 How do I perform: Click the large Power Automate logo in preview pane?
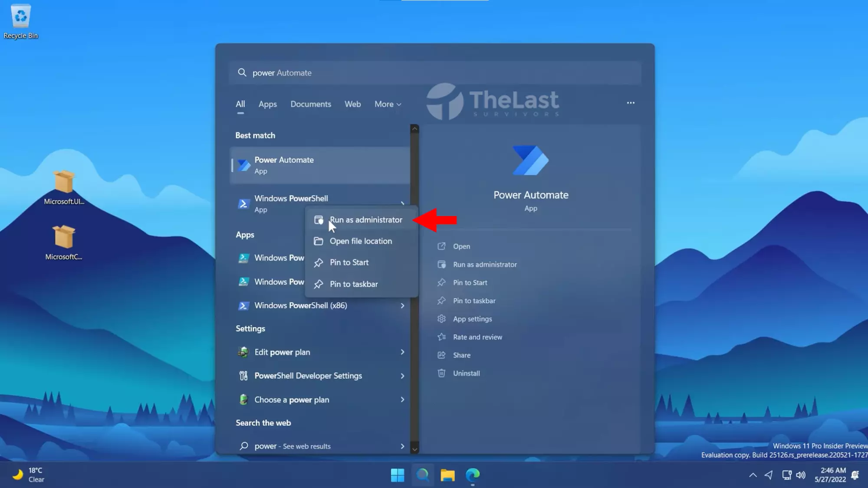(530, 160)
